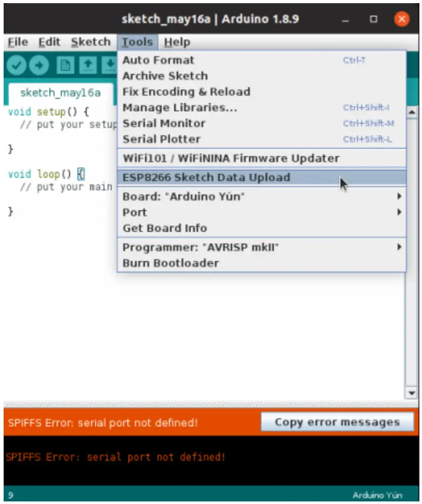422x504 pixels.
Task: Click line number 9 in status bar
Action: (10, 495)
